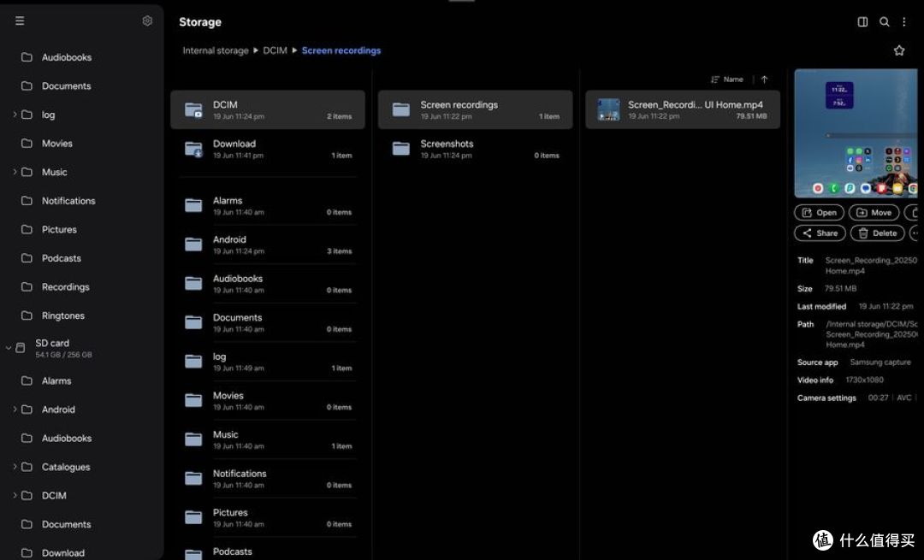Open search with magnifier icon
The width and height of the screenshot is (924, 560).
pos(885,21)
